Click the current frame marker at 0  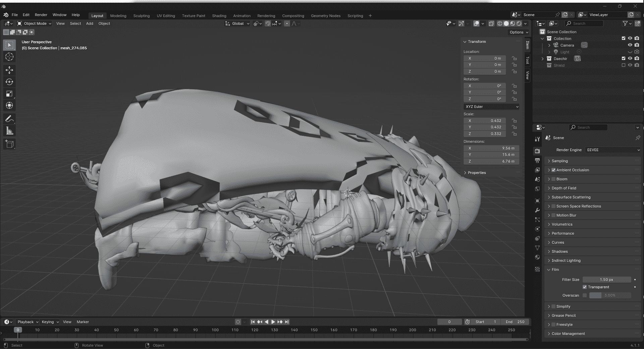tap(18, 330)
